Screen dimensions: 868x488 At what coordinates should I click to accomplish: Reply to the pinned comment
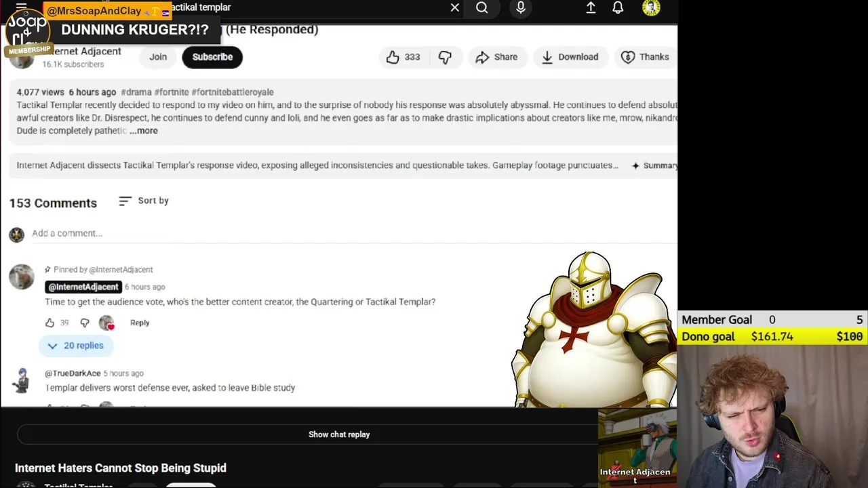[x=140, y=323]
